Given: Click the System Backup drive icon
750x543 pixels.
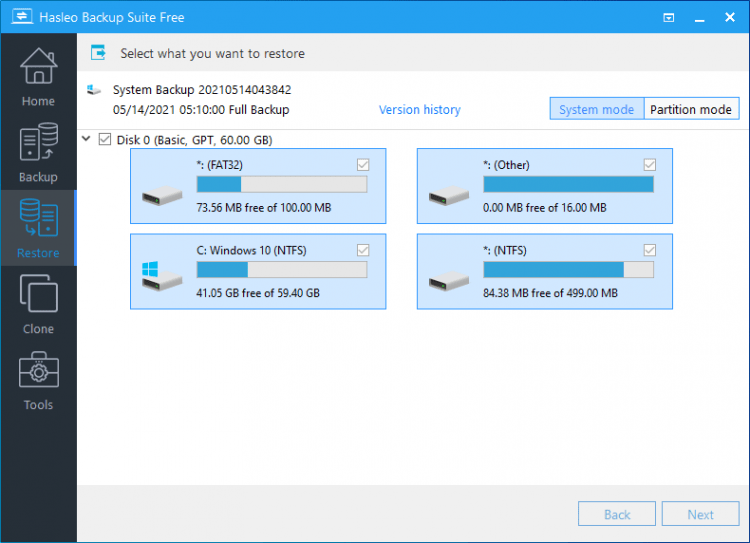Looking at the screenshot, I should point(94,89).
